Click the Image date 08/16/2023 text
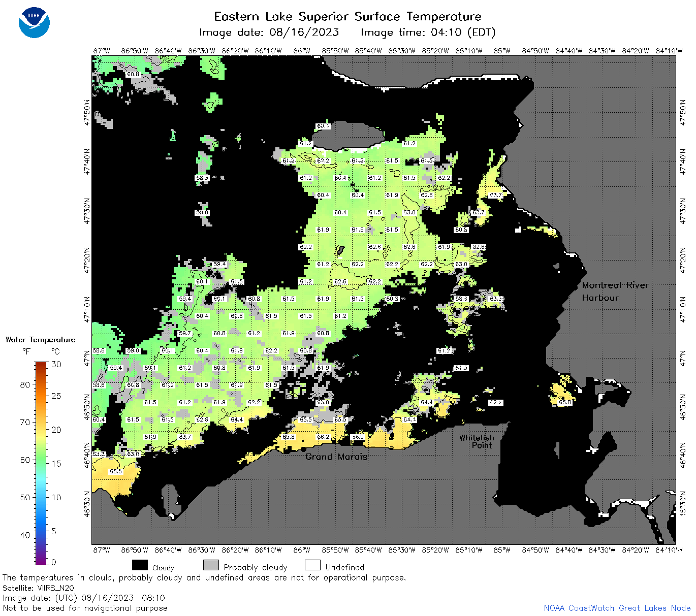 [269, 33]
